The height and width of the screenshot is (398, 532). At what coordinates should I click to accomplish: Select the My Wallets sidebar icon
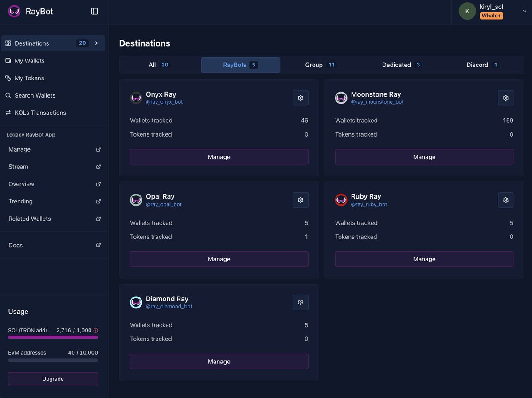pyautogui.click(x=8, y=60)
